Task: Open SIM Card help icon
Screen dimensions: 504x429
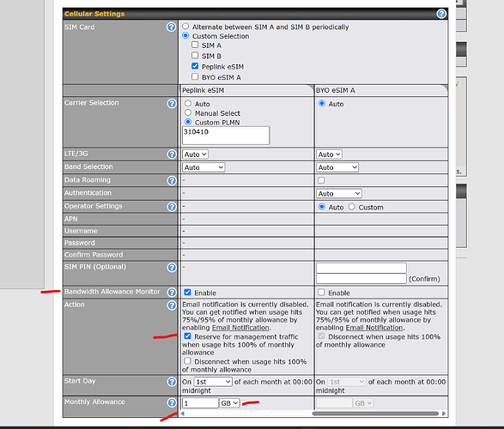Action: pos(172,27)
